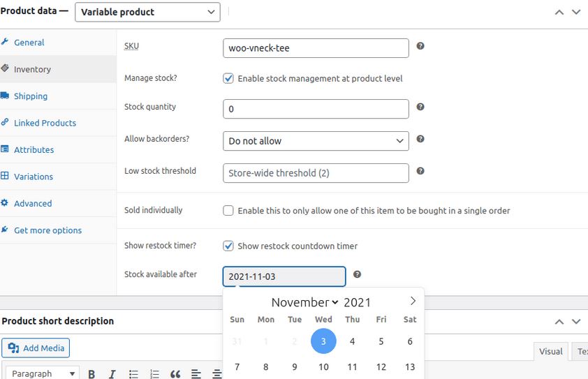The height and width of the screenshot is (379, 588).
Task: Open the Variations tab
Action: coord(34,176)
